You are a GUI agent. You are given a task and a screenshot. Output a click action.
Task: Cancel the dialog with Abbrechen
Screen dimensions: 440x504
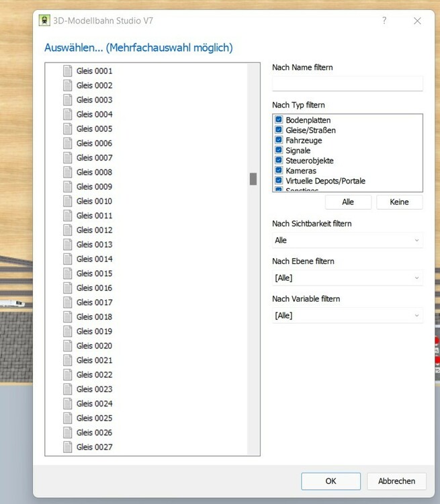[x=396, y=481]
